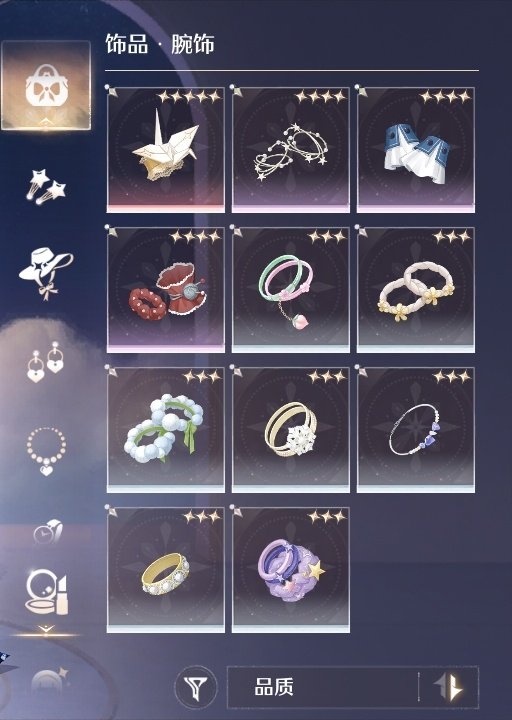Toggle the sort order arrows button

coord(449,687)
